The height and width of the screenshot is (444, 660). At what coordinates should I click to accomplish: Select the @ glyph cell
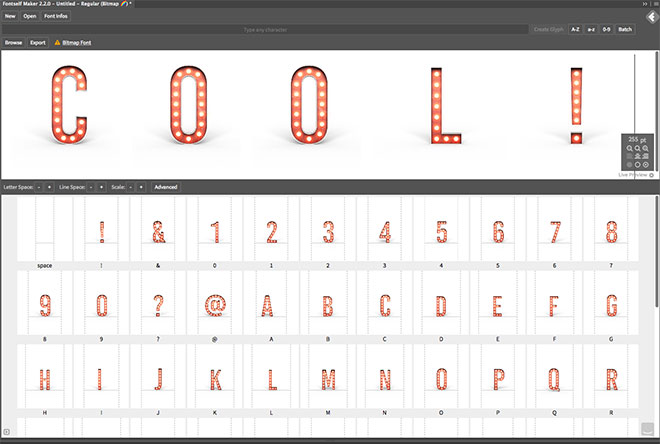click(215, 303)
